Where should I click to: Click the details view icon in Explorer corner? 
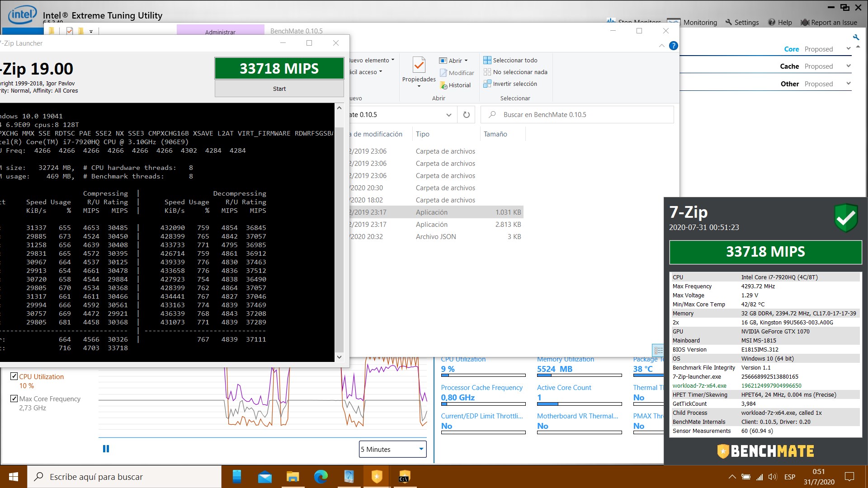(659, 350)
